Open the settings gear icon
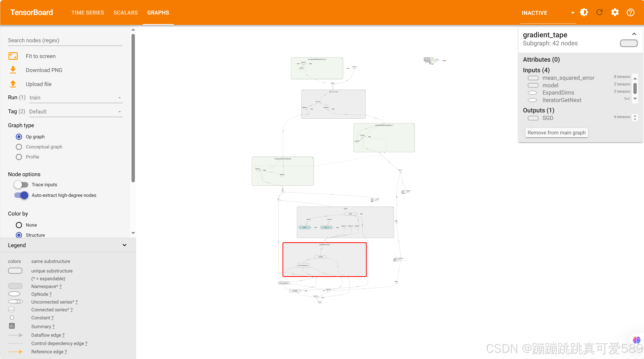 pyautogui.click(x=615, y=12)
